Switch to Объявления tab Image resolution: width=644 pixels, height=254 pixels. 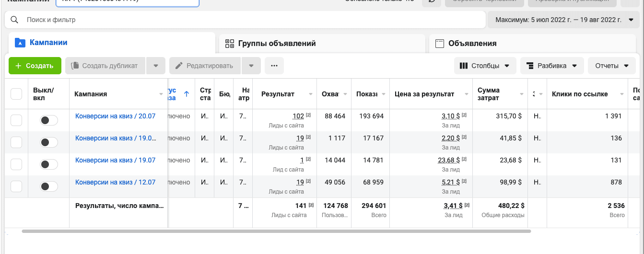coord(533,43)
